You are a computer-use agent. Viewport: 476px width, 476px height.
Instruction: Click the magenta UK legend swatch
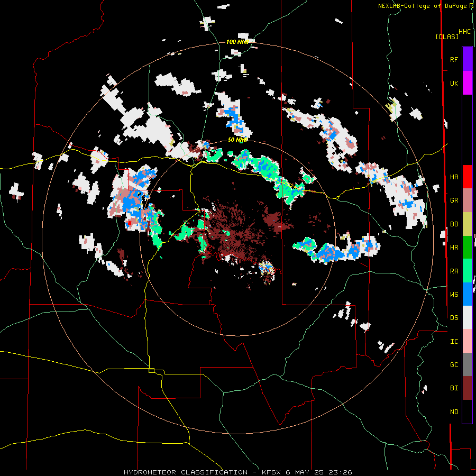pos(467,83)
